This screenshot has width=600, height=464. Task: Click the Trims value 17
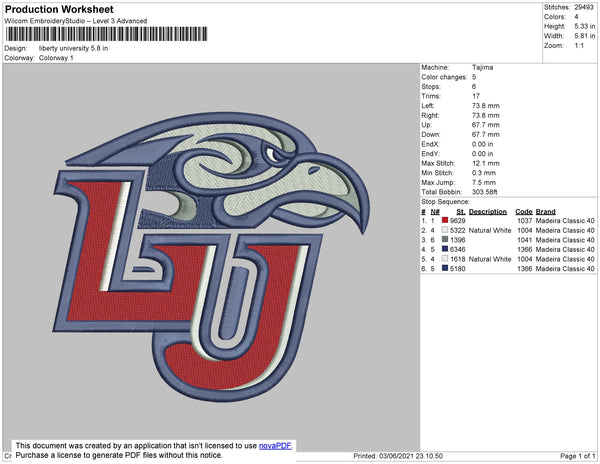[x=476, y=96]
